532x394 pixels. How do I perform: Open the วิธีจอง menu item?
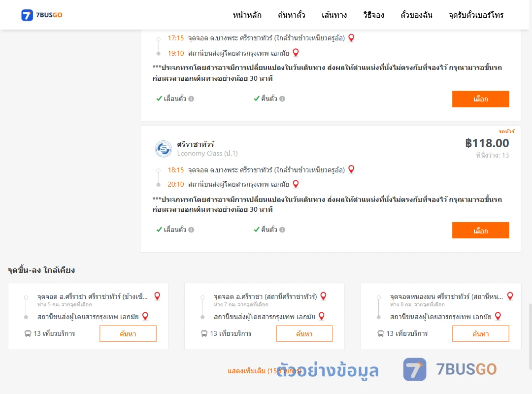point(373,15)
